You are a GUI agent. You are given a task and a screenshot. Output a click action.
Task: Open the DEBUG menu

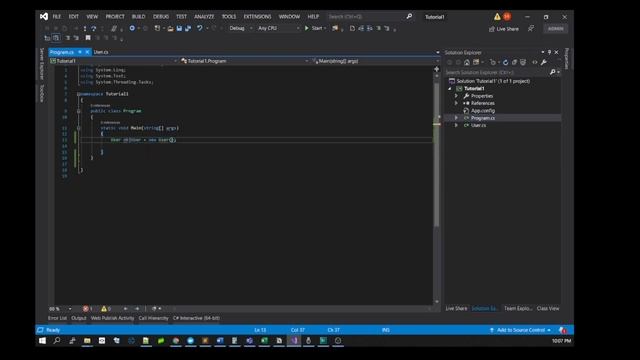[x=161, y=17]
